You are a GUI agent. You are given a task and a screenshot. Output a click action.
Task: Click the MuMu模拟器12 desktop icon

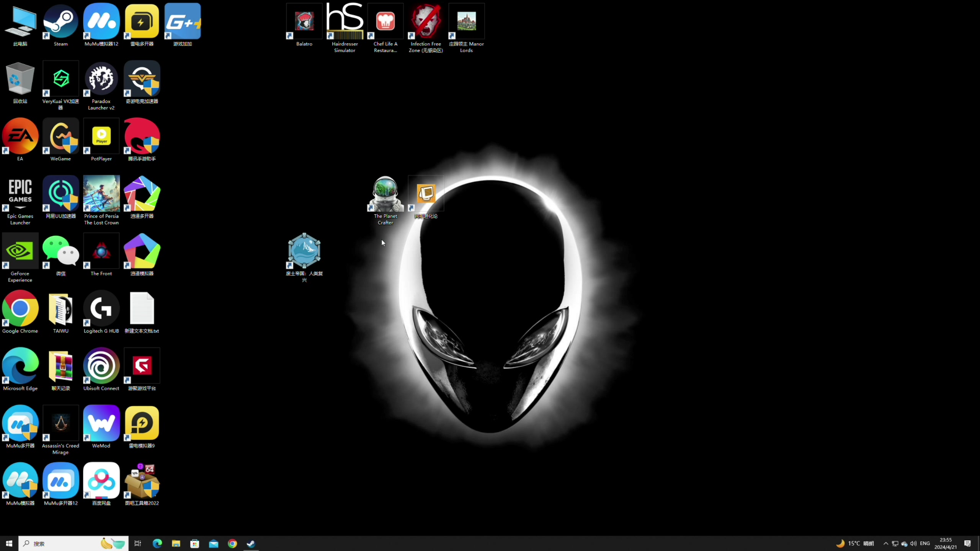pos(101,25)
